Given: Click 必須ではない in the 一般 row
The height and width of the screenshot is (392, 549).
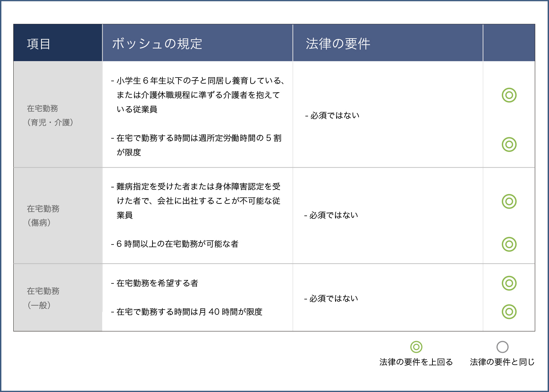Looking at the screenshot, I should point(334,298).
